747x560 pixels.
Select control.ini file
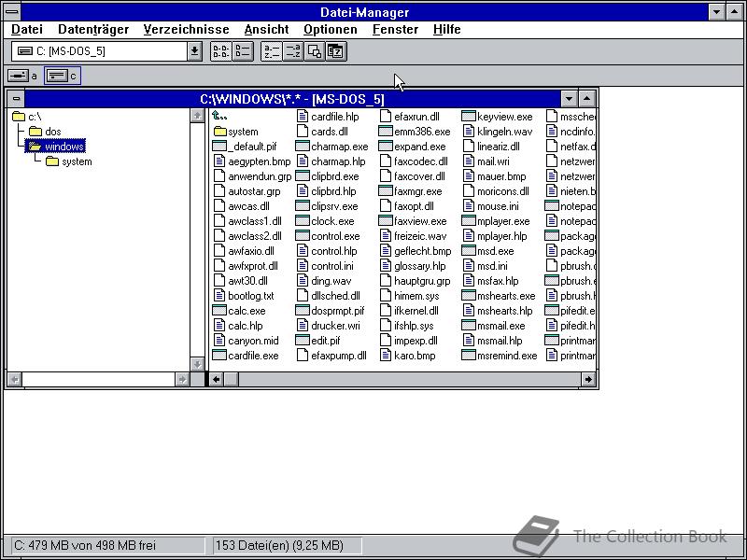pyautogui.click(x=325, y=266)
